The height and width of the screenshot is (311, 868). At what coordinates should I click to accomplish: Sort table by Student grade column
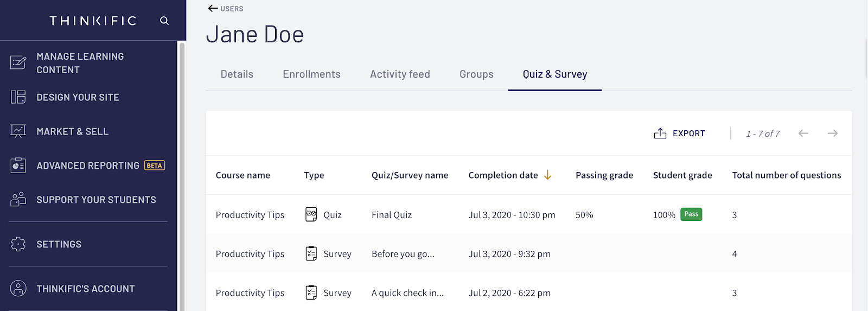[x=682, y=175]
